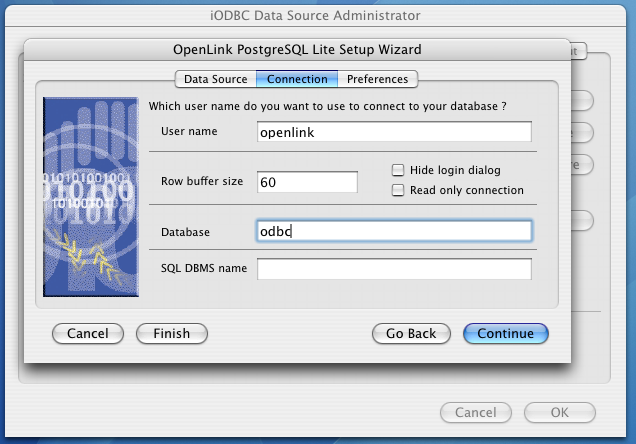Click the Database input field

(x=394, y=231)
